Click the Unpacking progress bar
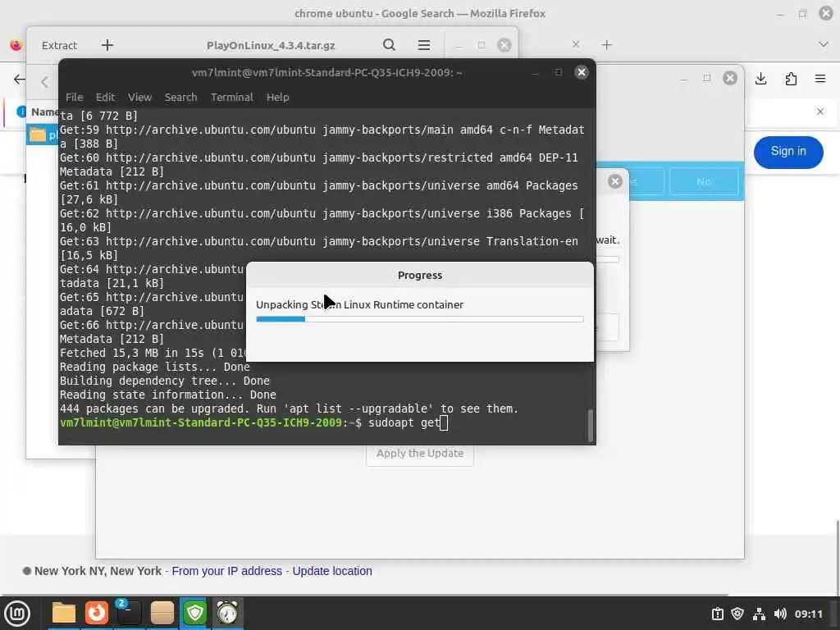The width and height of the screenshot is (840, 630). (420, 319)
